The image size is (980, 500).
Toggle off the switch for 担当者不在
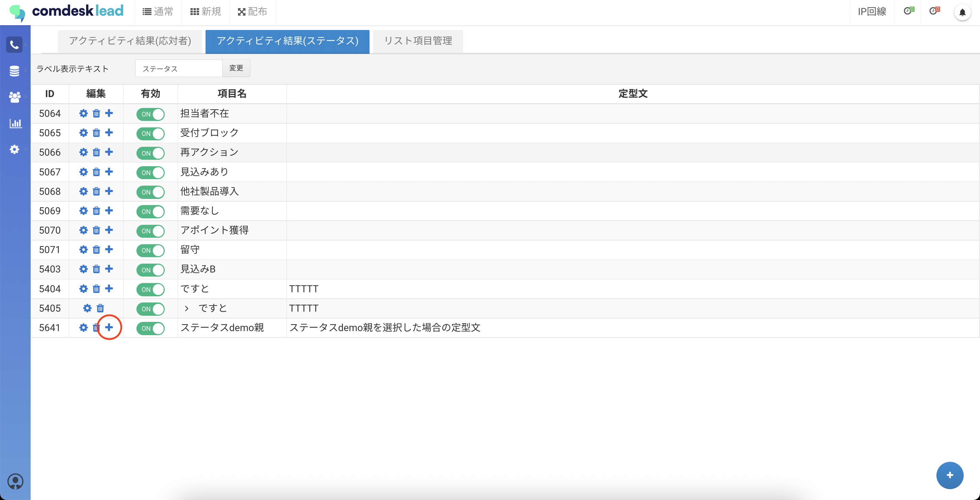click(x=151, y=114)
